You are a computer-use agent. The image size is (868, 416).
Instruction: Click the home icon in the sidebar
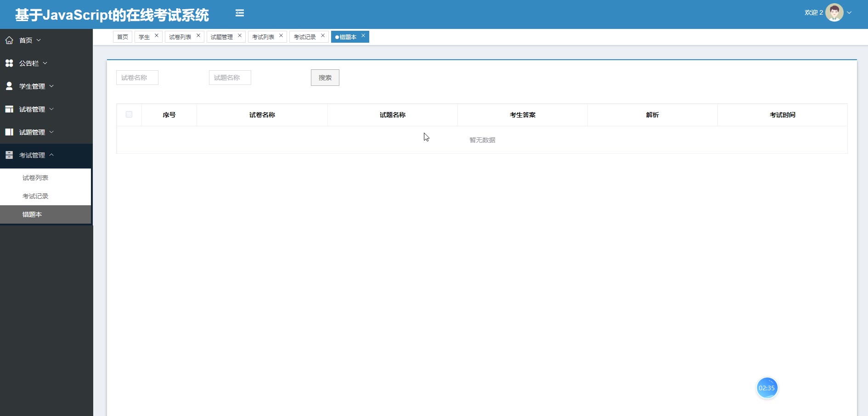pos(9,40)
